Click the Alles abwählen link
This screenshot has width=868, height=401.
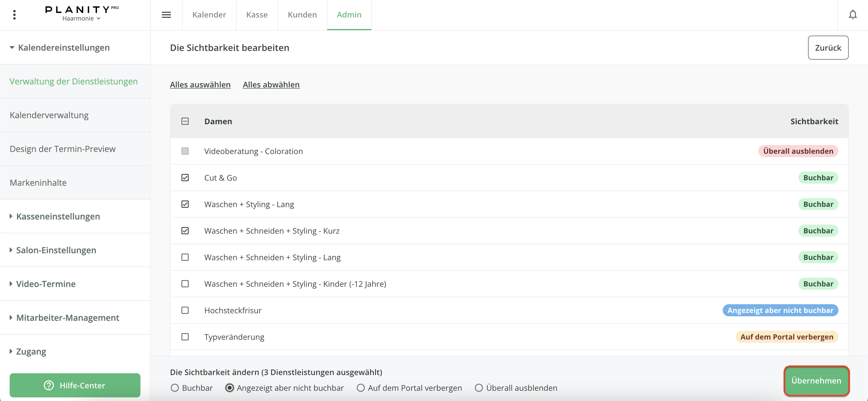(x=271, y=85)
